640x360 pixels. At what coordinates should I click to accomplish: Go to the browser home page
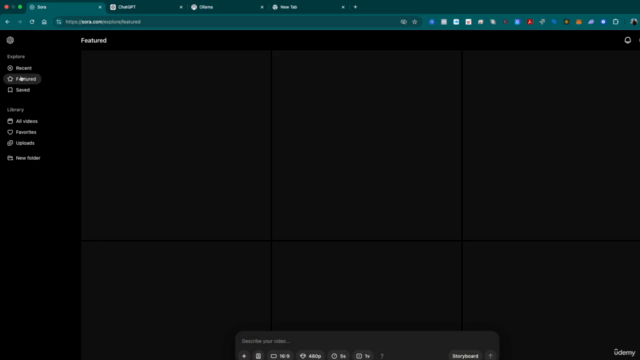coord(44,22)
